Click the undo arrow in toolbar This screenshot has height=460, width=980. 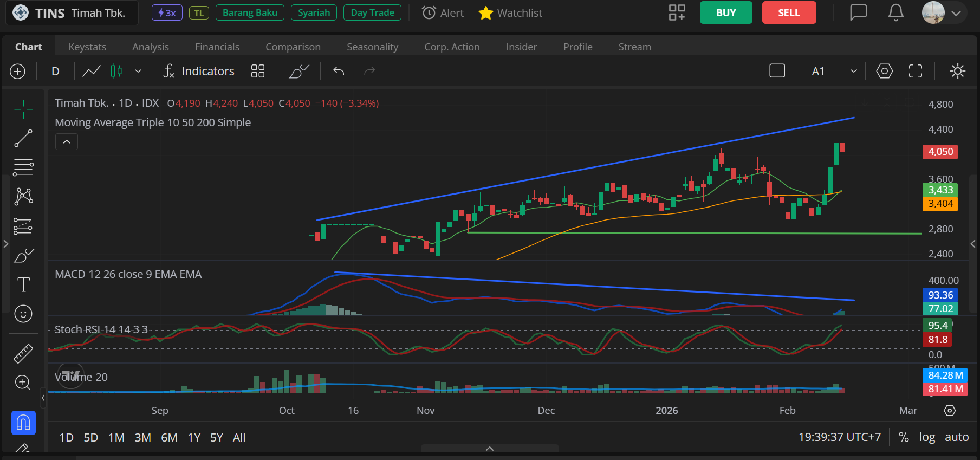click(x=339, y=71)
